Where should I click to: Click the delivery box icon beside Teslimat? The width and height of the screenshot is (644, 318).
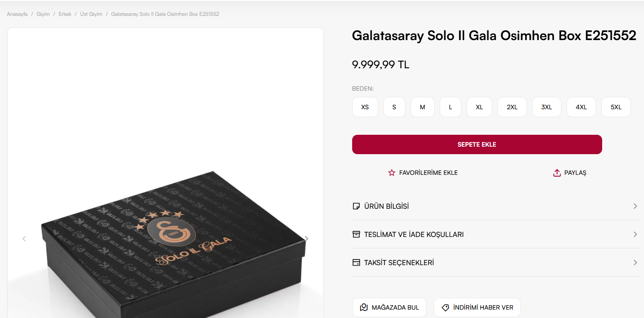(x=356, y=234)
